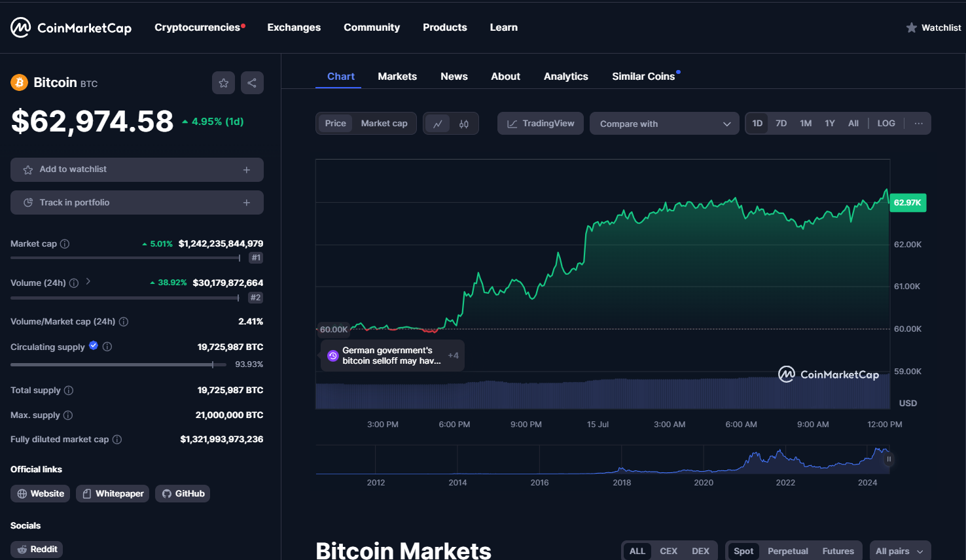Open the TradingView chart button

pyautogui.click(x=541, y=124)
